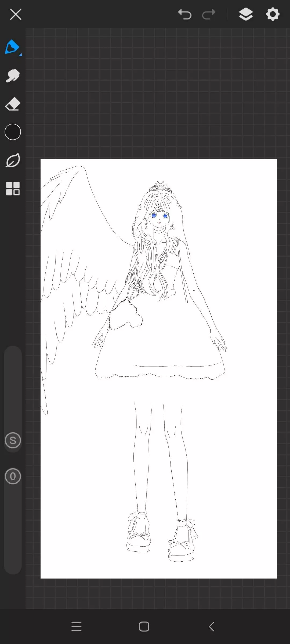Open the grid tools menu icon

13,189
